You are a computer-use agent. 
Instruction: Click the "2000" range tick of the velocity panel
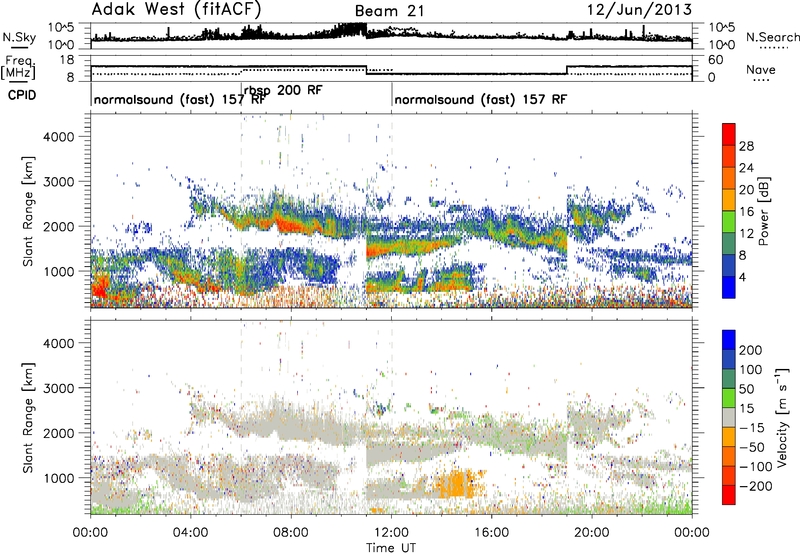(x=58, y=433)
